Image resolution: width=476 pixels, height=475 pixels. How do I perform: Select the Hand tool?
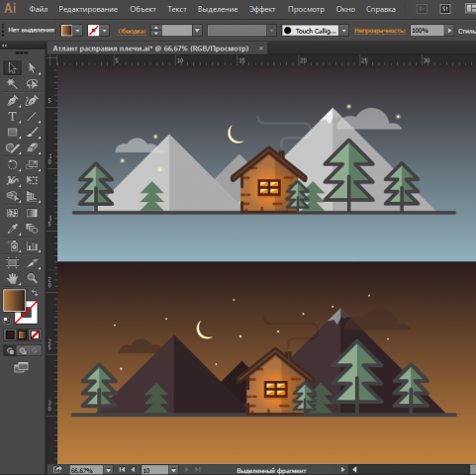tap(12, 278)
